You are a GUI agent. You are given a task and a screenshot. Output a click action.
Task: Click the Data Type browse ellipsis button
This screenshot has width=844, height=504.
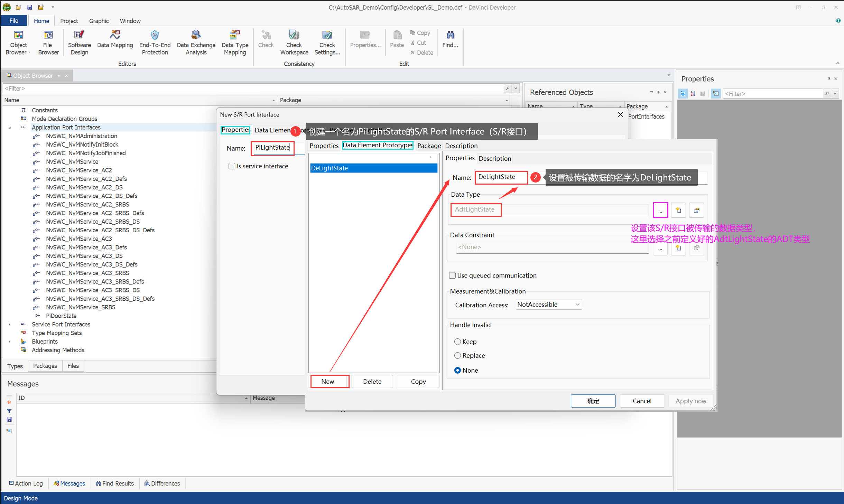pyautogui.click(x=660, y=210)
